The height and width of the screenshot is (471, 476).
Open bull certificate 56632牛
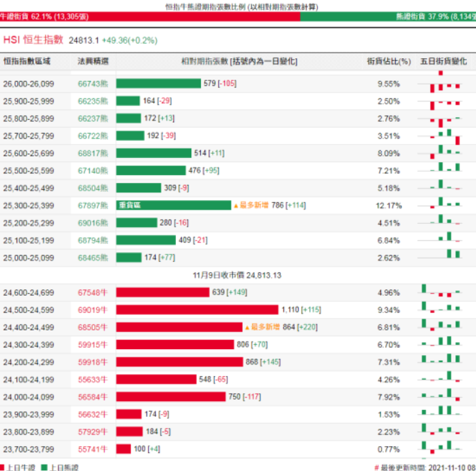[93, 415]
